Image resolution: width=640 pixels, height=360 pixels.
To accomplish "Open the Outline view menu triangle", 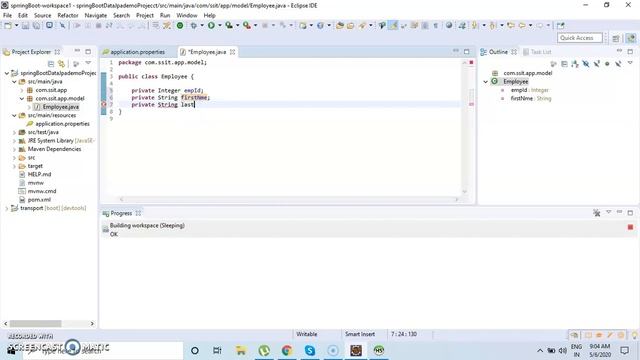I will pos(630,63).
